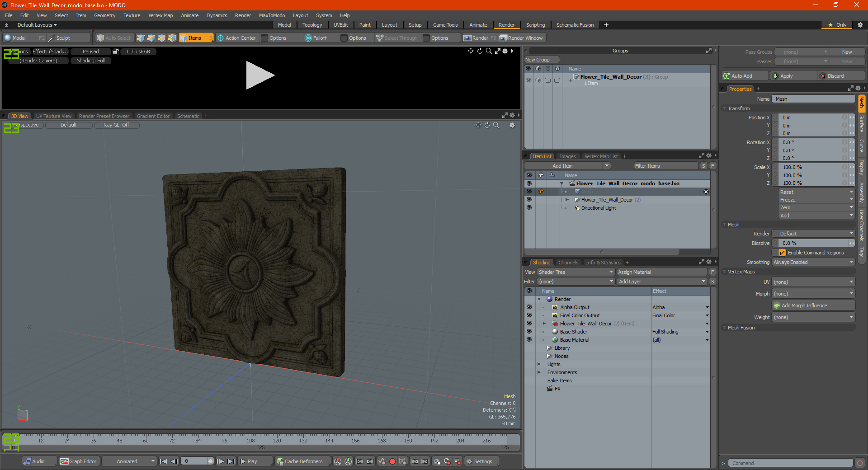Open the Graph Editor
The height and width of the screenshot is (470, 868).
(79, 461)
